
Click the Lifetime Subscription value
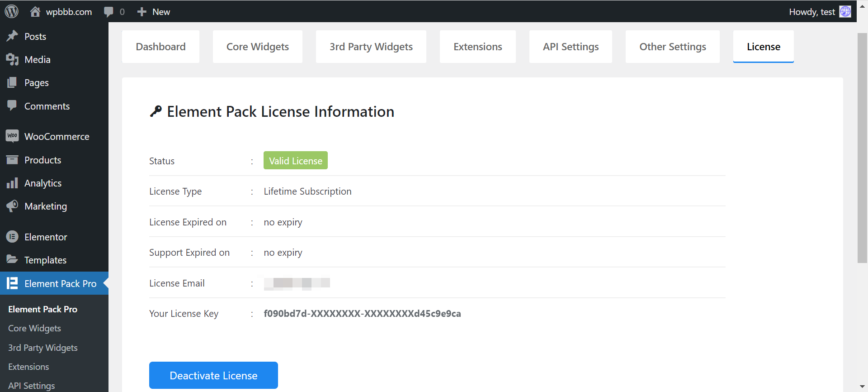pos(307,191)
